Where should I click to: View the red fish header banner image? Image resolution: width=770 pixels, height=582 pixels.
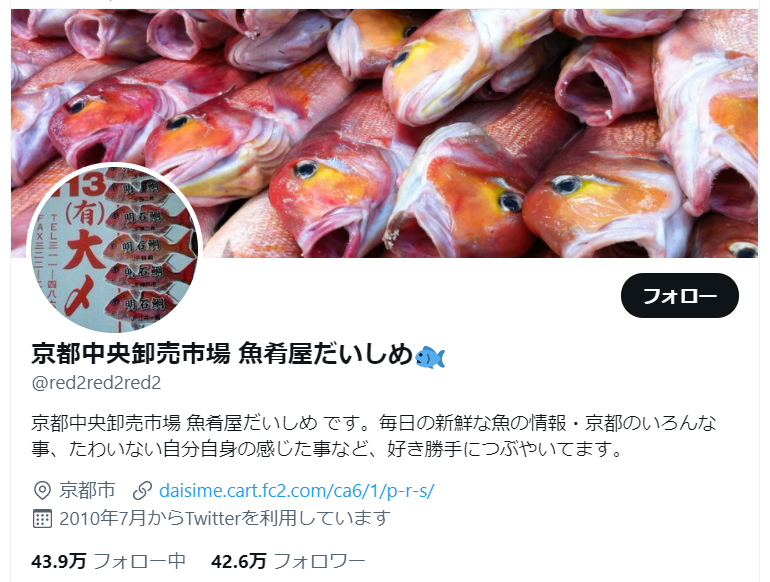coord(385,133)
